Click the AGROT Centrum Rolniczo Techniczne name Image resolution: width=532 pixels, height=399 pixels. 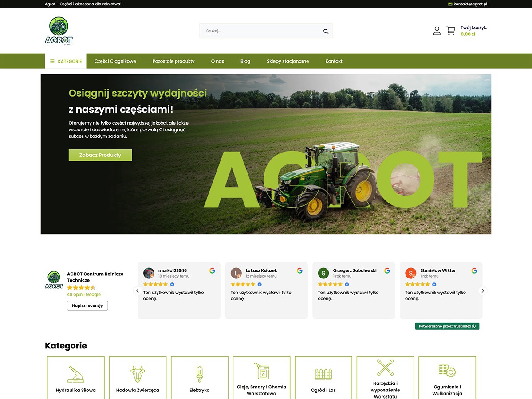coord(95,277)
